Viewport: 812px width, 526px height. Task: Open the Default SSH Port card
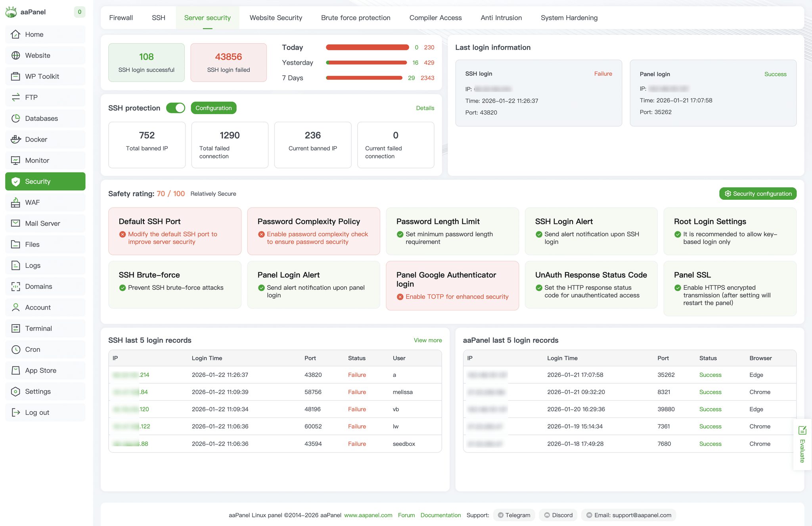click(x=175, y=231)
